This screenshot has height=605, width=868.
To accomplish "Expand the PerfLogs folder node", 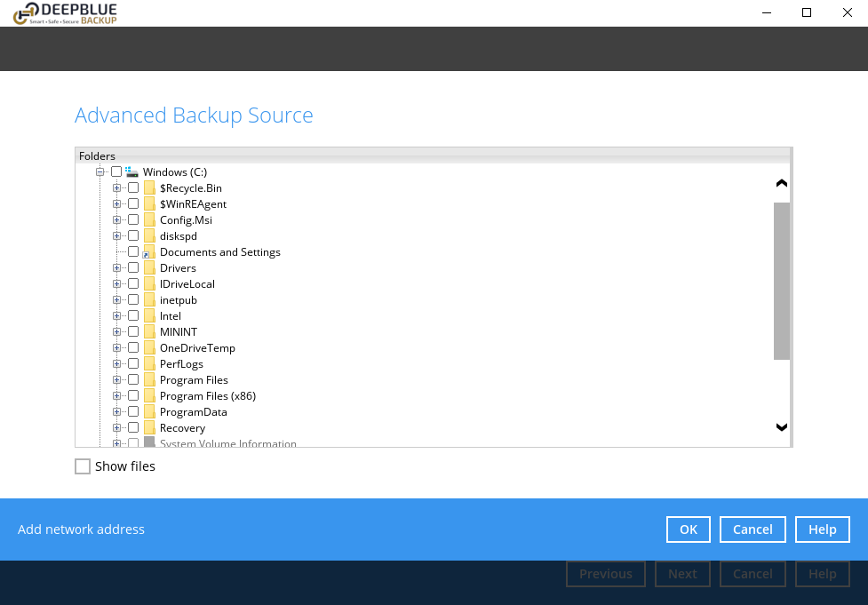I will click(116, 364).
